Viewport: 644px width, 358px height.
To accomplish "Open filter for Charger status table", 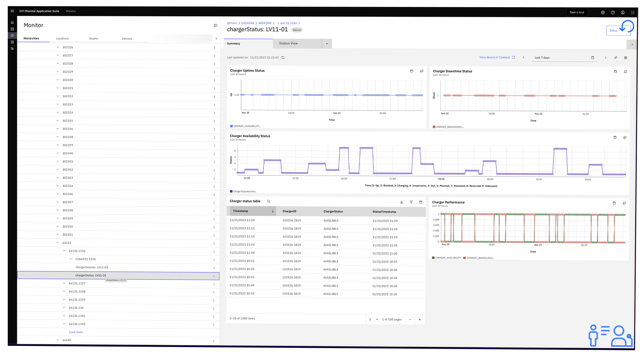I will point(411,202).
